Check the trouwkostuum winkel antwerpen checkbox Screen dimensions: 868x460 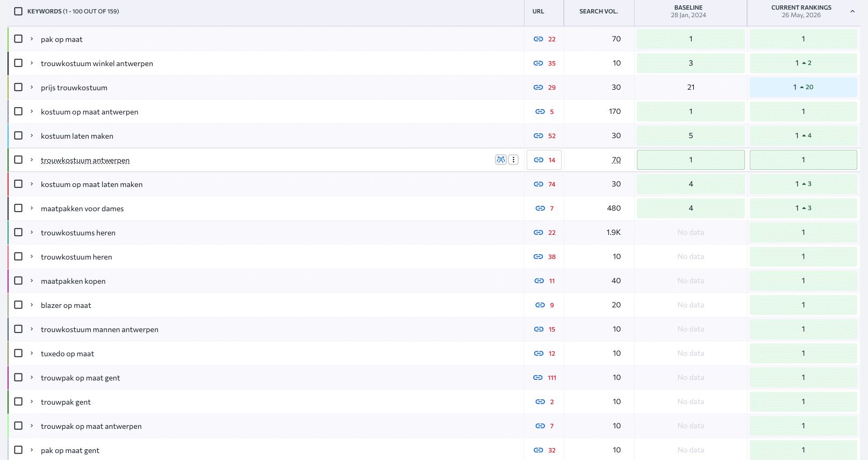[x=18, y=63]
